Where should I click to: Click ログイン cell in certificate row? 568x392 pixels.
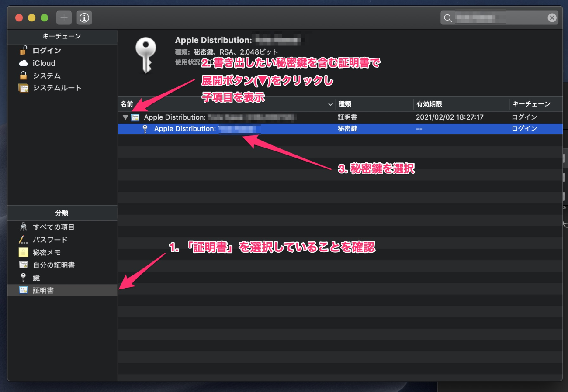click(x=524, y=117)
